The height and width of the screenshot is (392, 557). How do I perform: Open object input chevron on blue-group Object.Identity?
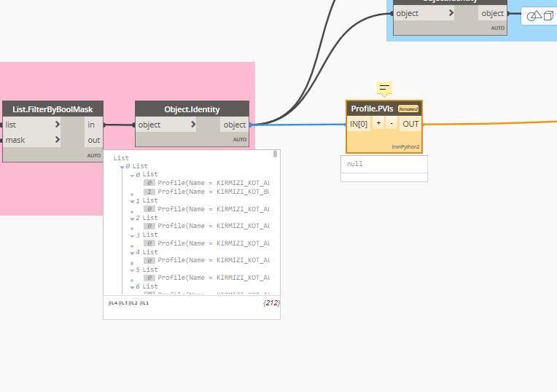coord(451,13)
